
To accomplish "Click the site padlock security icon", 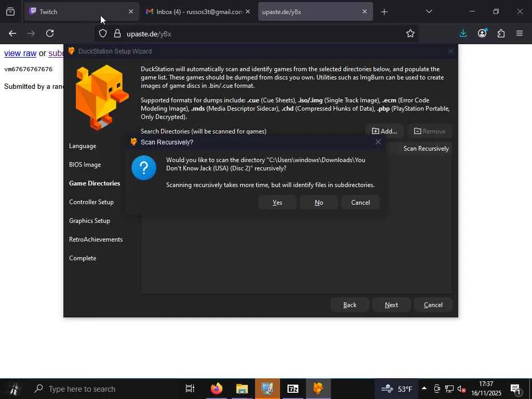I will pyautogui.click(x=117, y=34).
